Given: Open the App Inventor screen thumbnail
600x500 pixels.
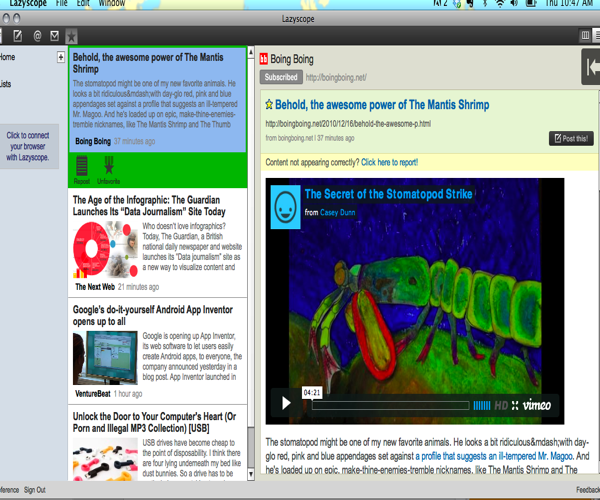Looking at the screenshot, I should [105, 358].
